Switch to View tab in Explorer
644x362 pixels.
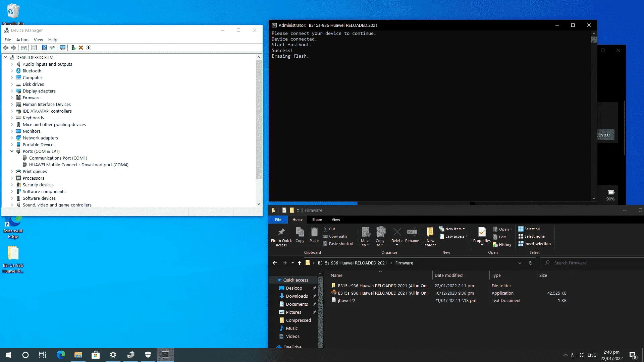(336, 220)
